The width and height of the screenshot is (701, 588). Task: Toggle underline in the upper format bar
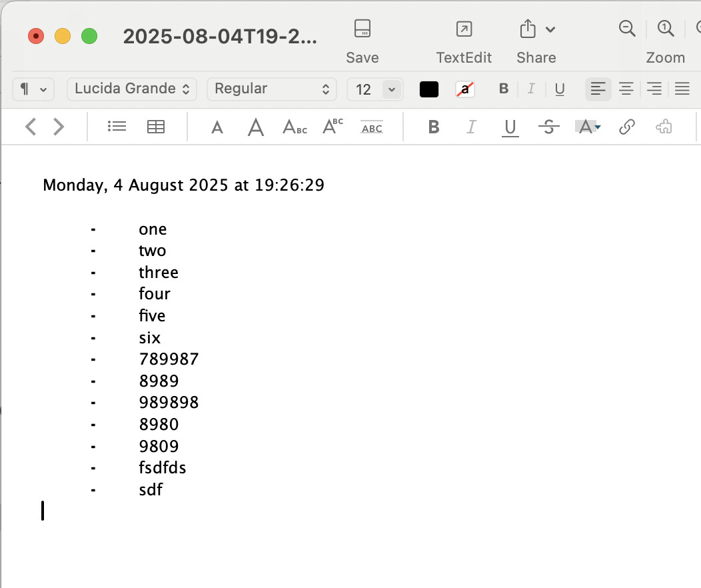click(x=560, y=89)
